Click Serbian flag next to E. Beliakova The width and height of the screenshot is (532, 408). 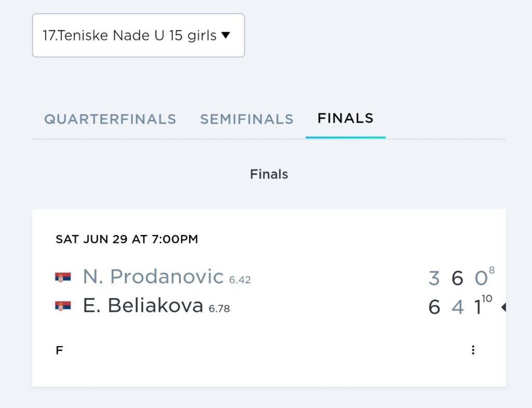pyautogui.click(x=63, y=306)
